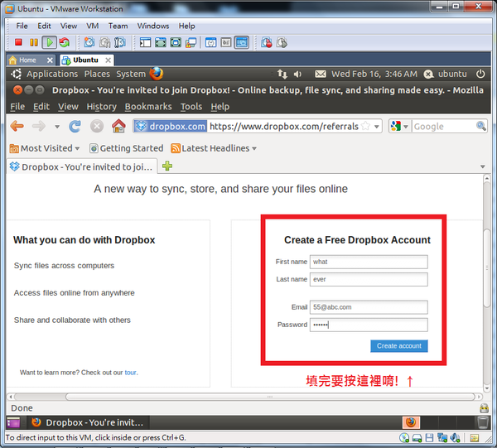Expand the Latest Headlines feed dropdown
The height and width of the screenshot is (448, 497).
[254, 148]
